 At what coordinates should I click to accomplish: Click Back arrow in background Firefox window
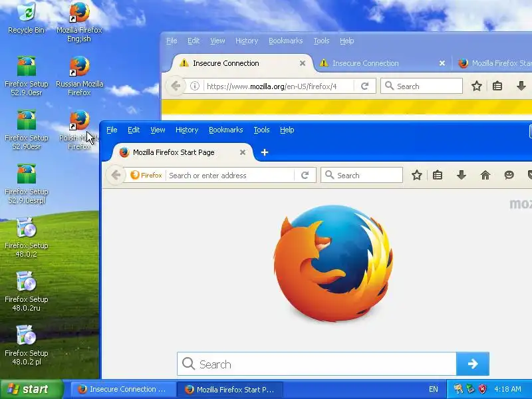pos(176,86)
